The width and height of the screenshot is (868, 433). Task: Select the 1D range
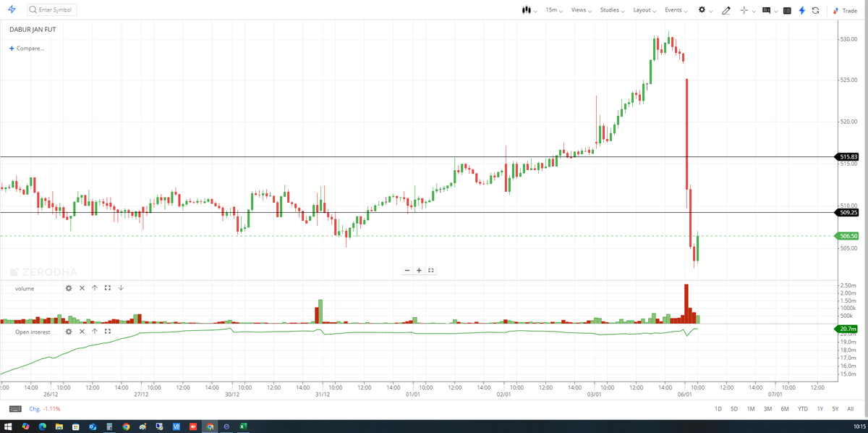[x=718, y=409]
